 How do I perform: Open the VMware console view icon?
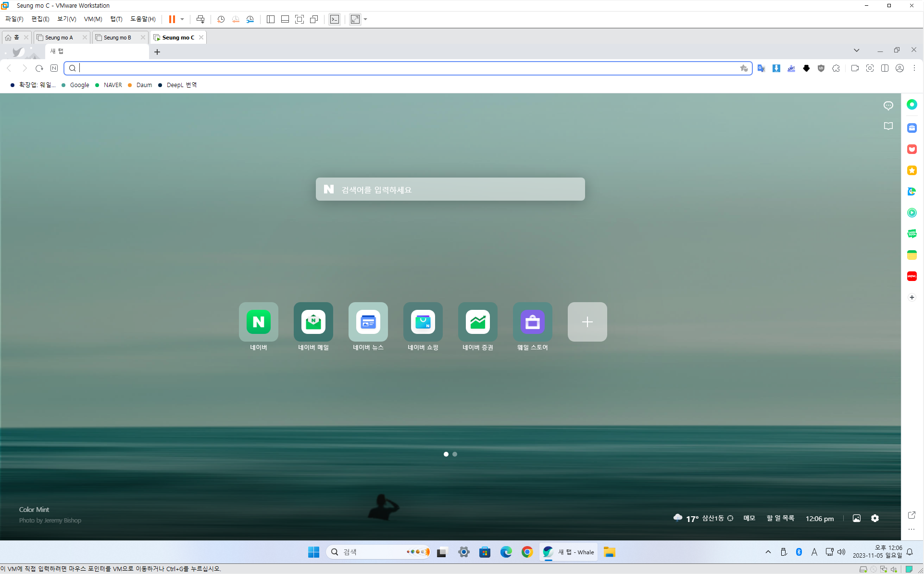point(335,19)
